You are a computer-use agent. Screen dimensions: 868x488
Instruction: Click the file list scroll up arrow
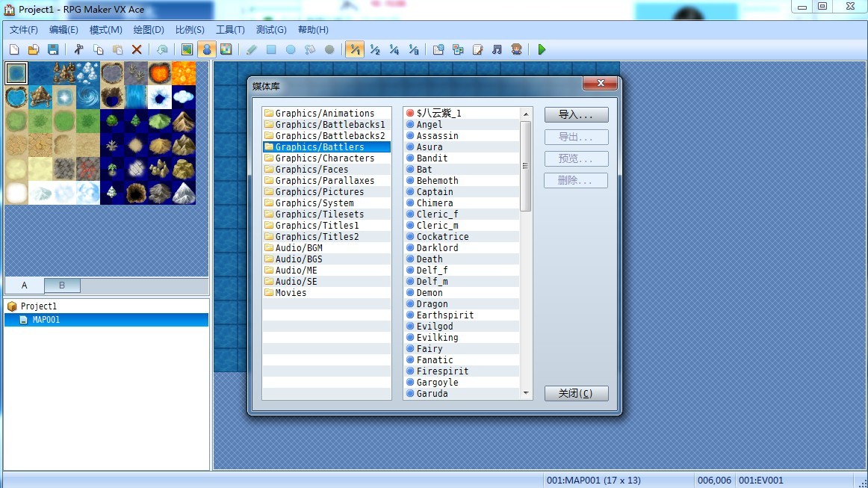click(526, 114)
